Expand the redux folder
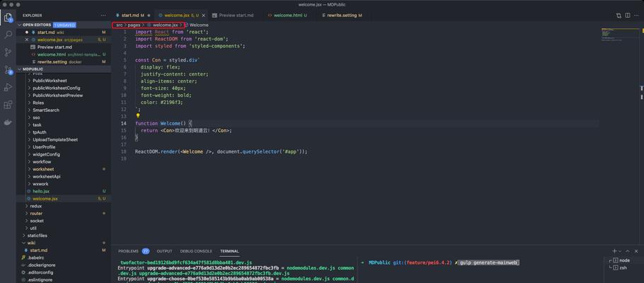This screenshot has width=644, height=283. point(35,206)
